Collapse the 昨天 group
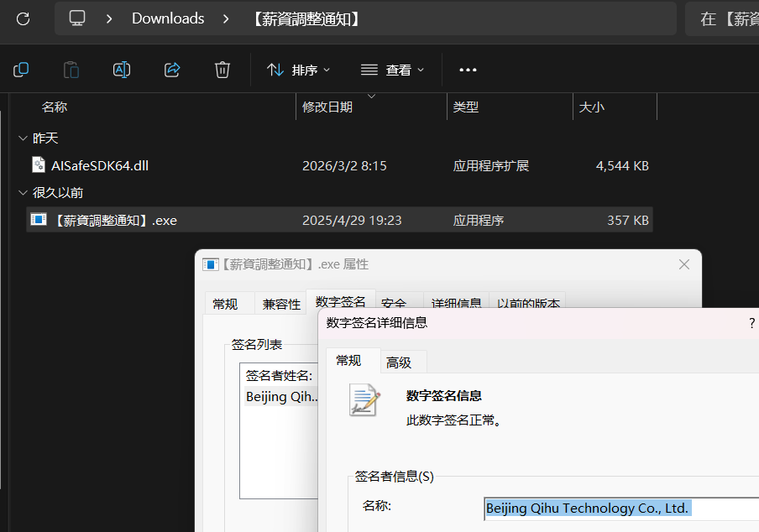The image size is (759, 532). click(22, 138)
